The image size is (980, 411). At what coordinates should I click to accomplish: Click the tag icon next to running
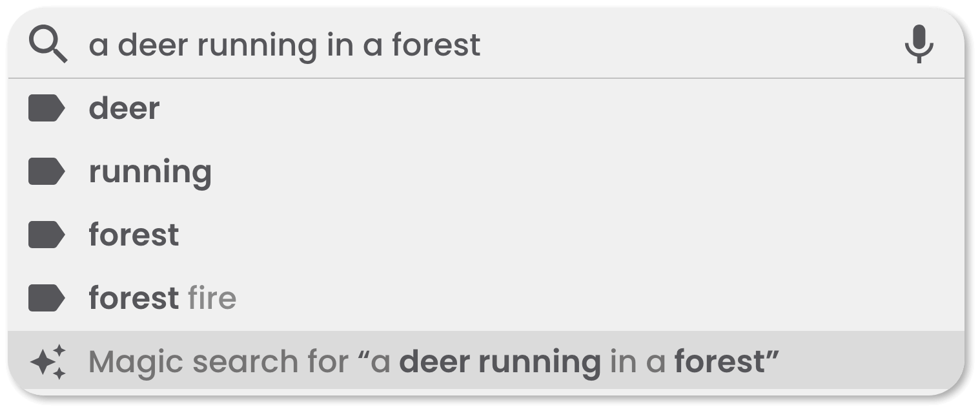(46, 171)
